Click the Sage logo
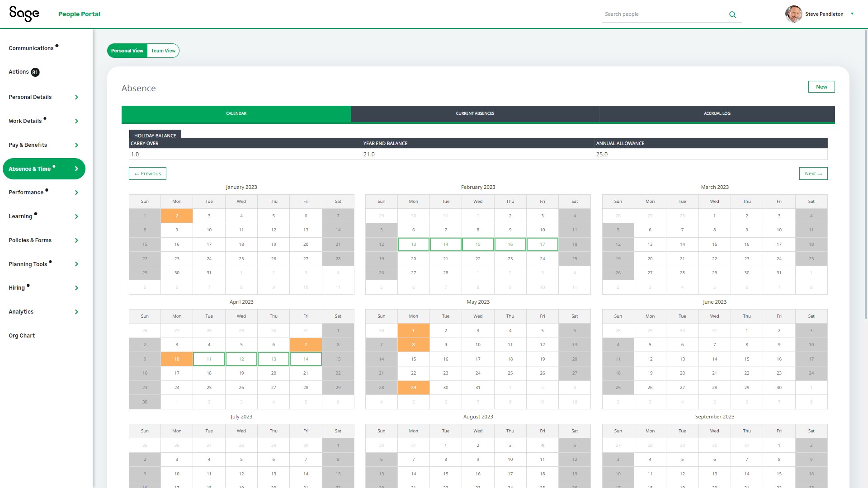 pyautogui.click(x=24, y=14)
